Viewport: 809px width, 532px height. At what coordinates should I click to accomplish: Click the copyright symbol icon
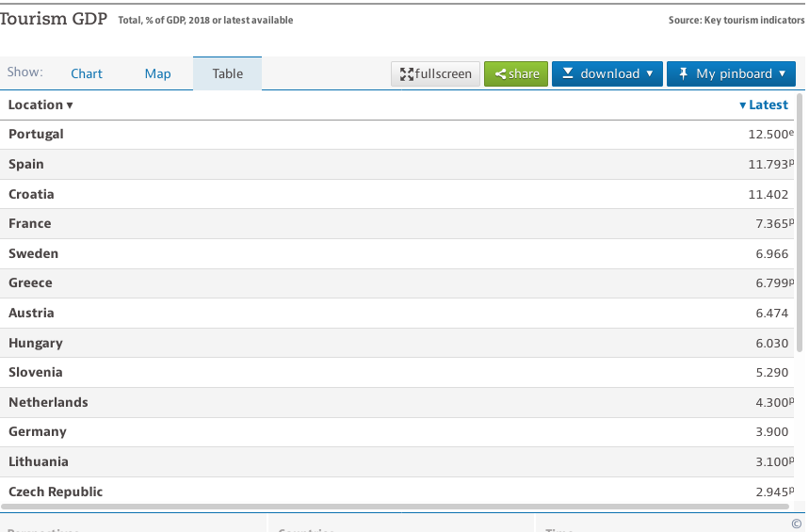tap(797, 524)
